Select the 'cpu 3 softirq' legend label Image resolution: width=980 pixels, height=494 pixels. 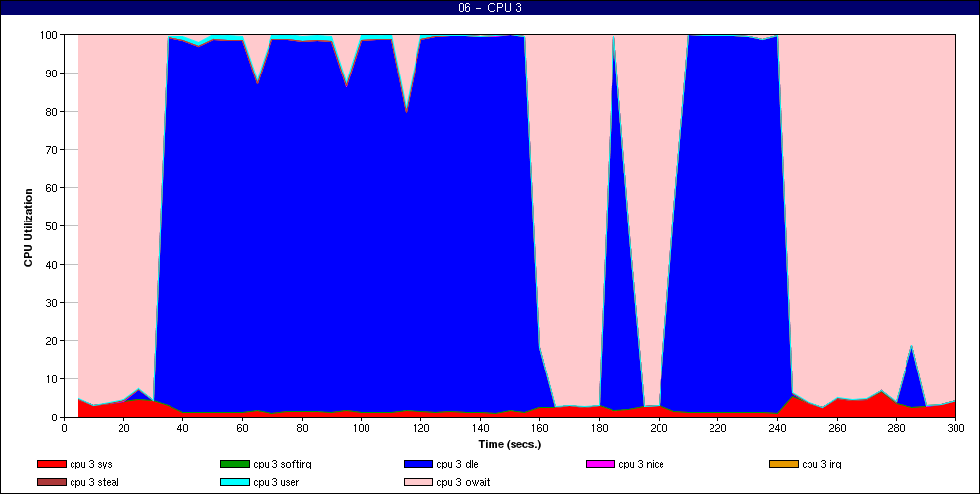coord(282,464)
